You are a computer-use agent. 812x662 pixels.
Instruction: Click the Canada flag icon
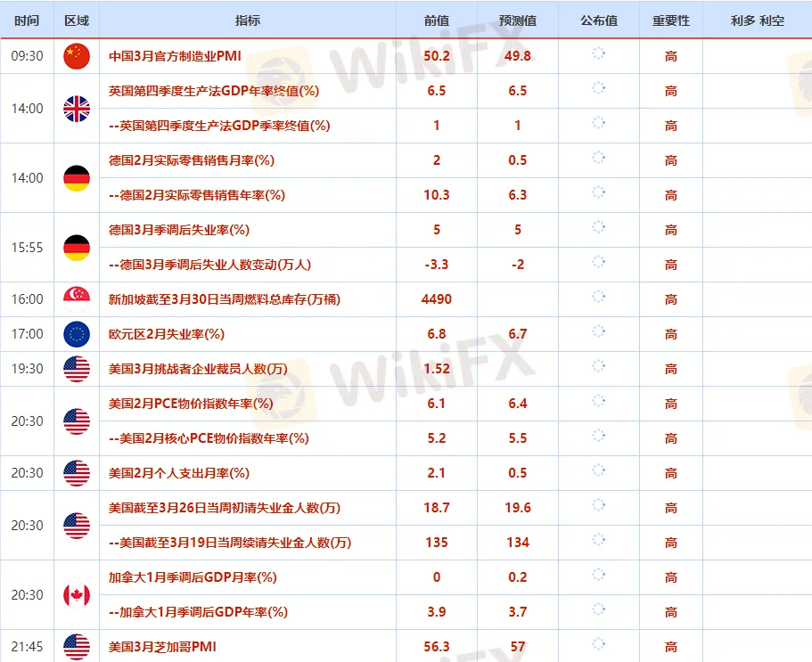pyautogui.click(x=77, y=595)
